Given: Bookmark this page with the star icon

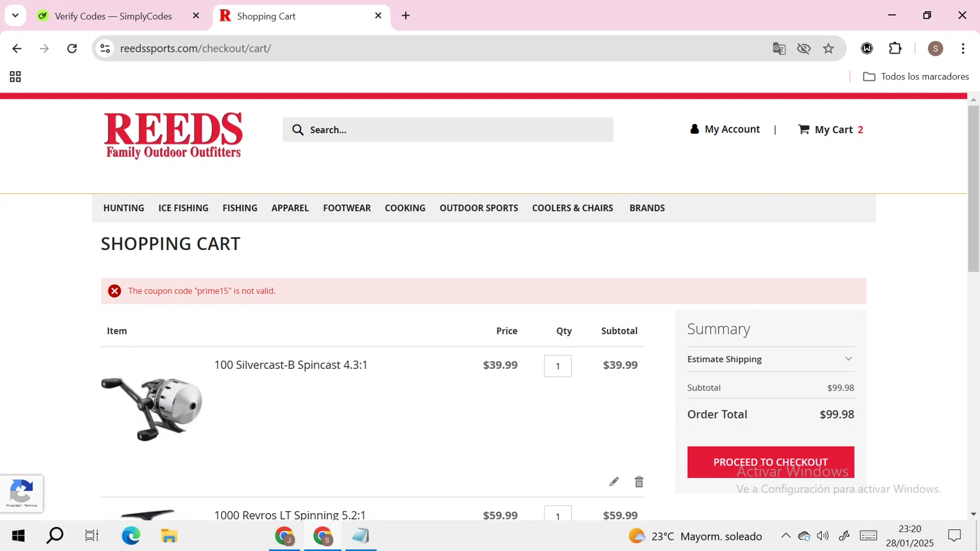Looking at the screenshot, I should pyautogui.click(x=828, y=48).
